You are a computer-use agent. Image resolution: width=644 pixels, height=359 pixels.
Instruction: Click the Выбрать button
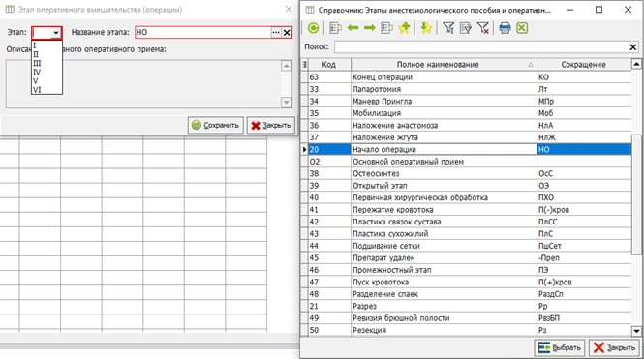(560, 348)
